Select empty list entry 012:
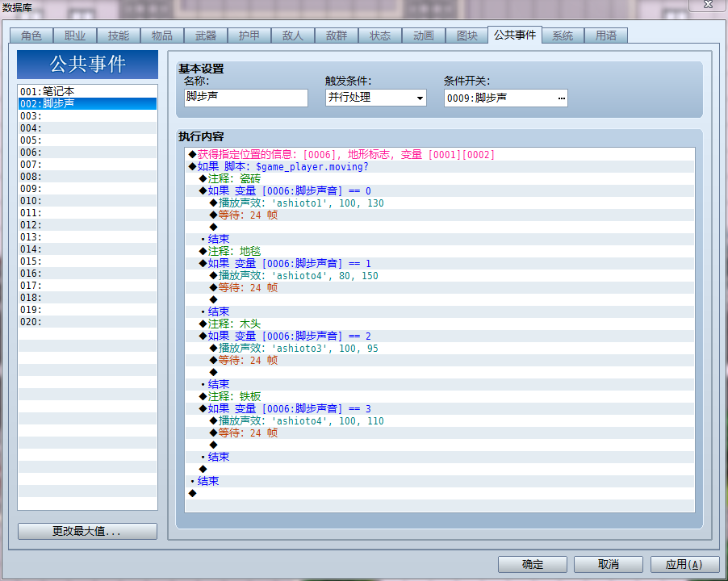This screenshot has width=728, height=581. click(87, 224)
